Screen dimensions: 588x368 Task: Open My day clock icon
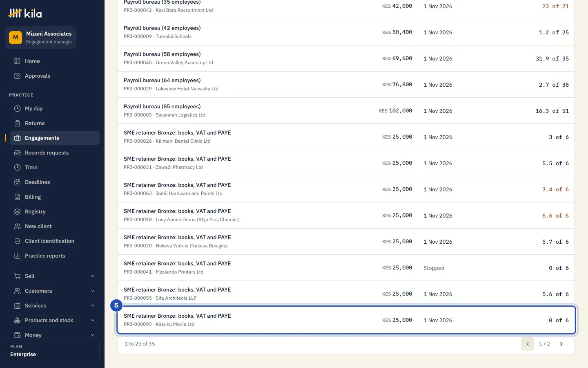pos(17,109)
